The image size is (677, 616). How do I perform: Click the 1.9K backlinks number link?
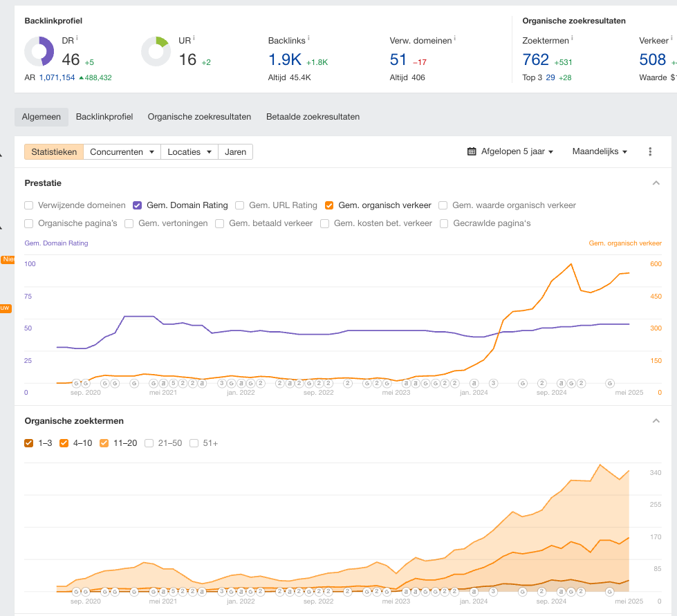[284, 60]
